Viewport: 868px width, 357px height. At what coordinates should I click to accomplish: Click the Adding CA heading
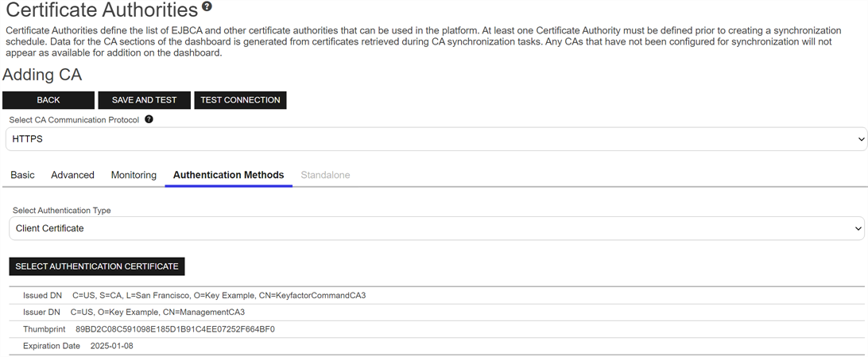point(42,76)
